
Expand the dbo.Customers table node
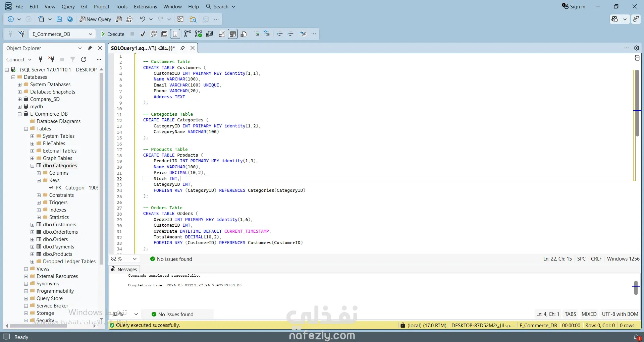(32, 225)
